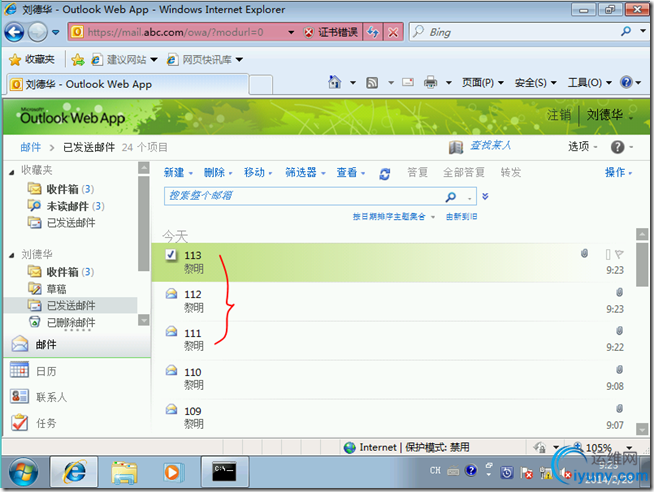654x492 pixels.
Task: Click the Web Slice Gallery (网页快讯库) link
Action: click(x=205, y=60)
